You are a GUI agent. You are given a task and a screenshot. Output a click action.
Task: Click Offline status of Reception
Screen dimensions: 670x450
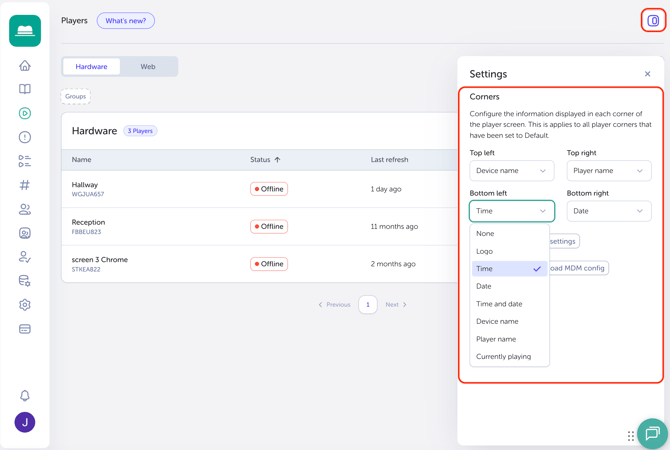tap(269, 226)
